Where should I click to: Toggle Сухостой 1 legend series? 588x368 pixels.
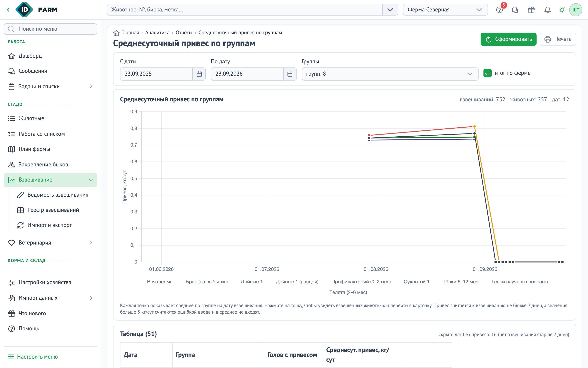coord(416,282)
